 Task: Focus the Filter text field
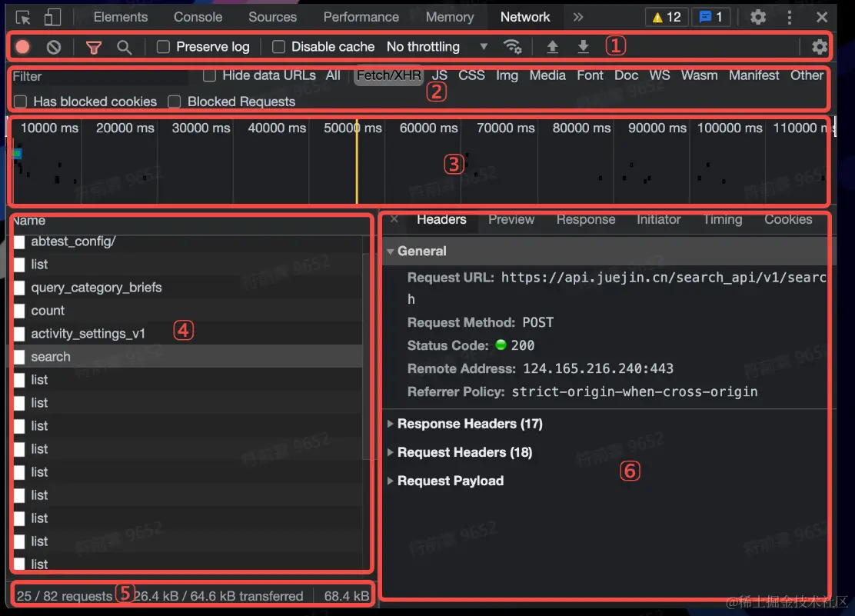pos(100,76)
